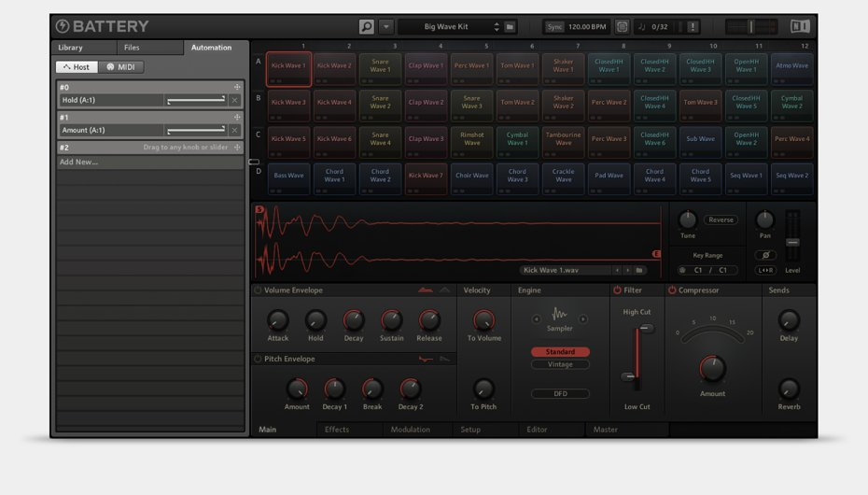Remove the Hold (A:1) automation with X

click(235, 100)
